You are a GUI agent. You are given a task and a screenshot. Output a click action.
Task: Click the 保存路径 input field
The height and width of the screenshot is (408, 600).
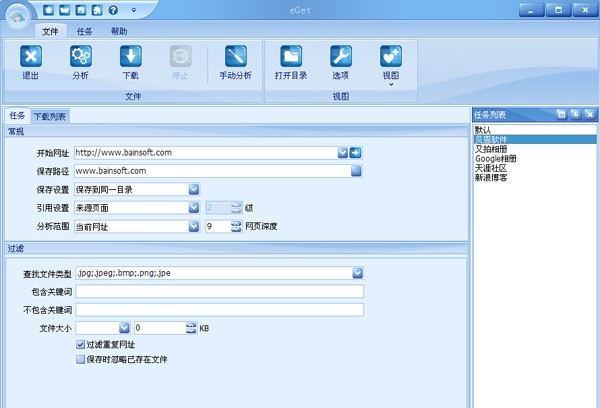pos(212,171)
